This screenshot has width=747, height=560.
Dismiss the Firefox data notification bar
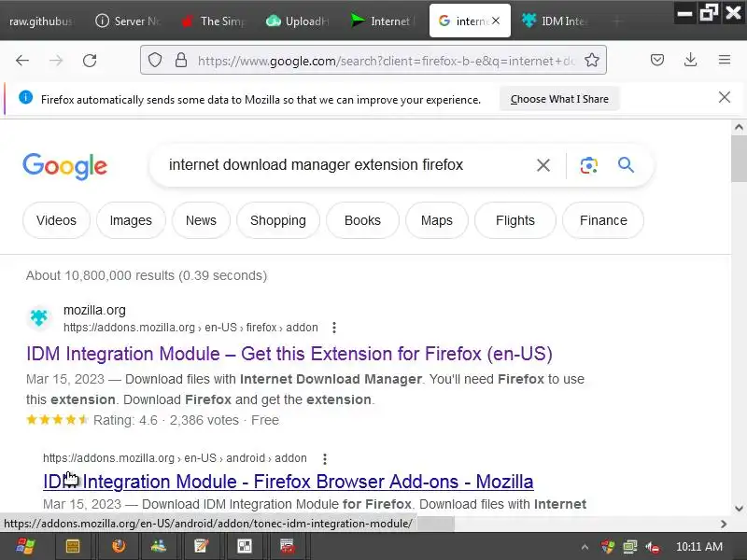pos(725,98)
